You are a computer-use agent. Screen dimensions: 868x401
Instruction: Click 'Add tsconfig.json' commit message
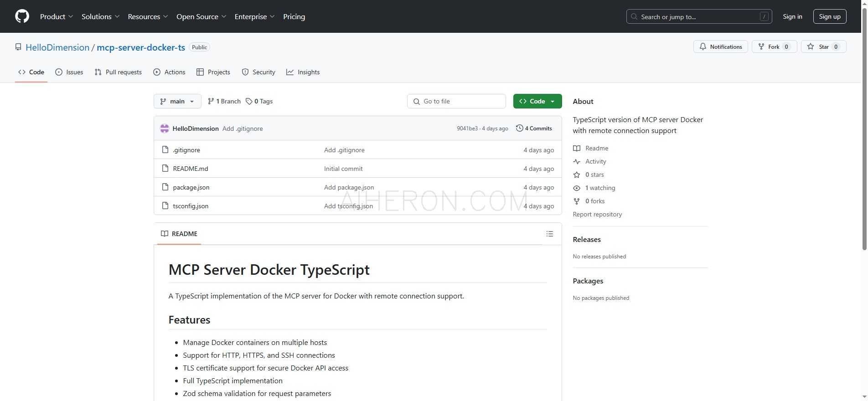[x=348, y=206]
